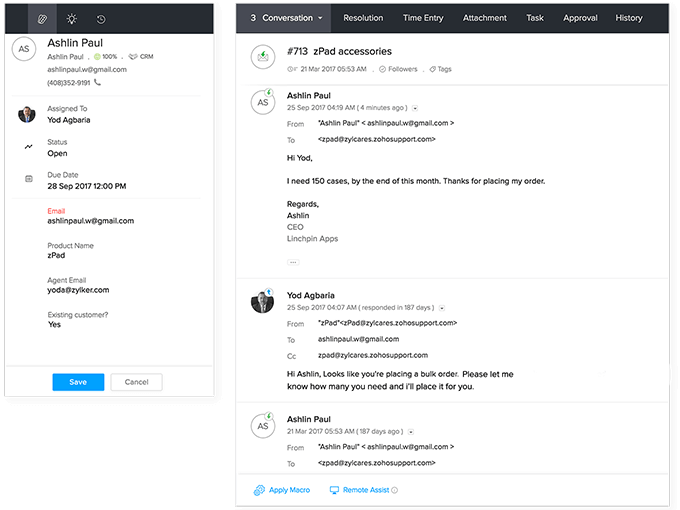Expand Yod Agbaria's message details arrow
680x510 pixels.
coord(442,308)
